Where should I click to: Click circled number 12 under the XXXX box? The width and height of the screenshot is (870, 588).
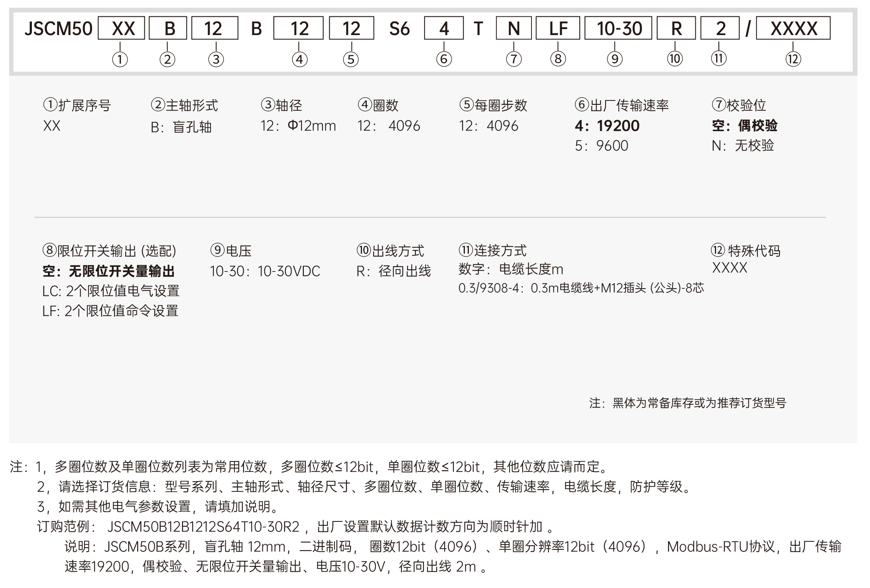click(x=793, y=59)
